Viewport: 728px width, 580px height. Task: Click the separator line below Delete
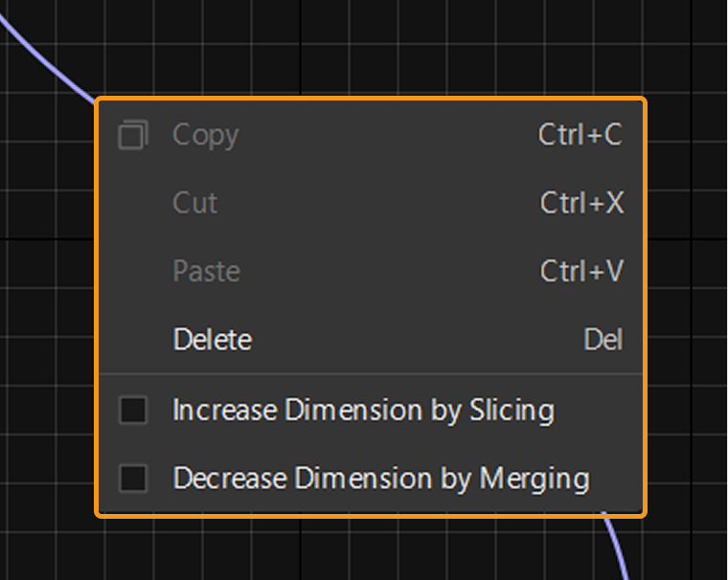pos(372,374)
